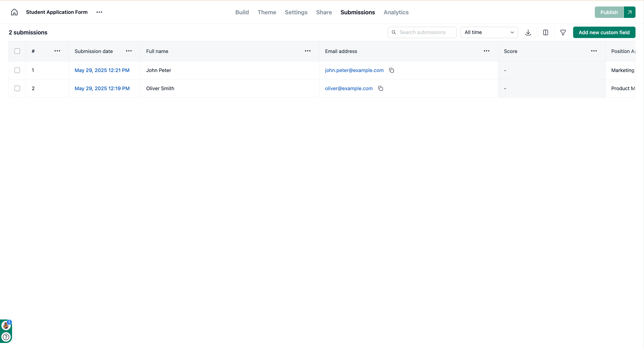Image resolution: width=644 pixels, height=349 pixels.
Task: Open the Email address column options menu
Action: click(487, 51)
